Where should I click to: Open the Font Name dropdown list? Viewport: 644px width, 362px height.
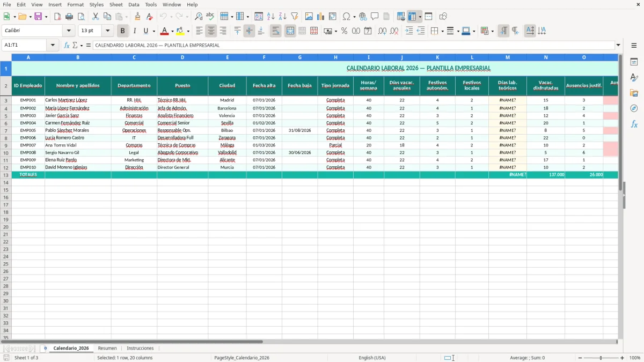tap(69, 31)
